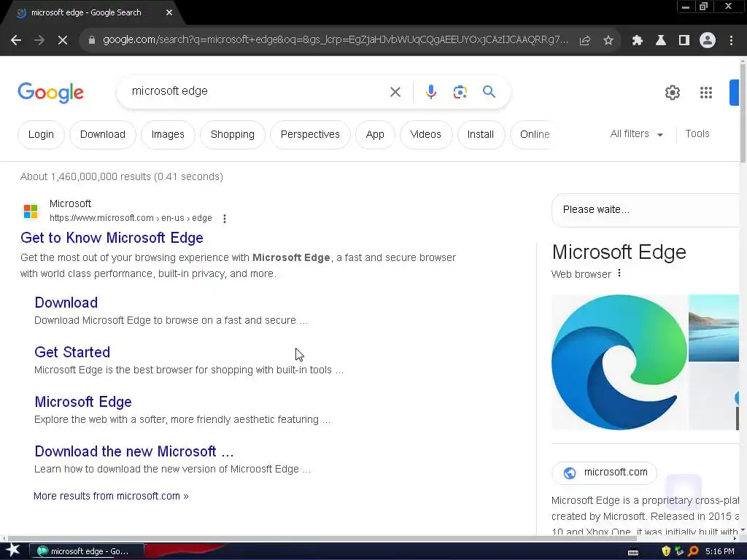This screenshot has height=560, width=747.
Task: Click the keyboard icon in system tray
Action: tap(633, 552)
